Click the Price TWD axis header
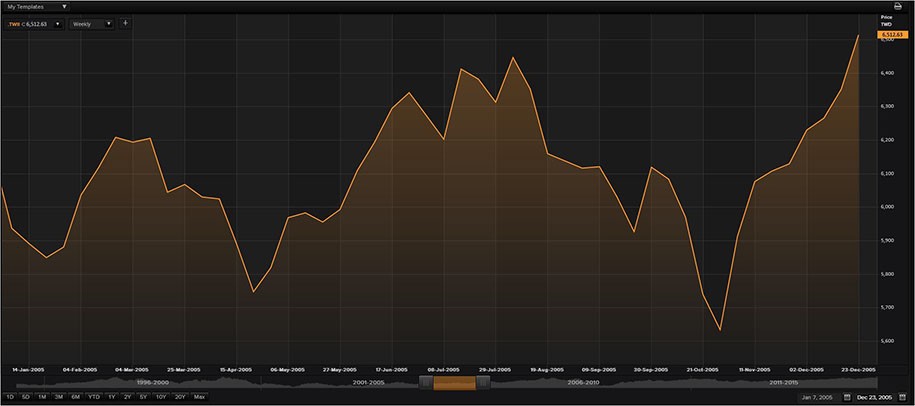The width and height of the screenshot is (915, 406). point(886,21)
